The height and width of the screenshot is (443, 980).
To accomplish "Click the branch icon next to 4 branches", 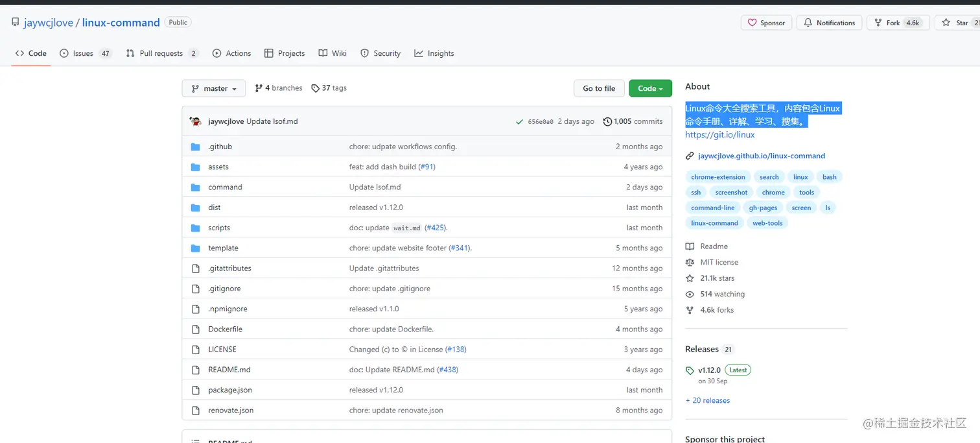I will pos(259,88).
